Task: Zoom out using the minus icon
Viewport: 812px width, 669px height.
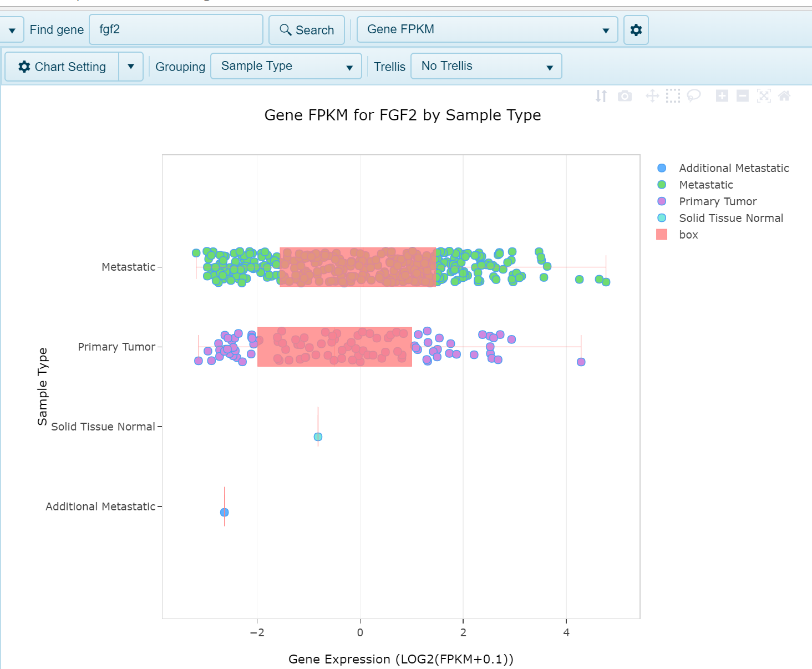Action: click(x=743, y=96)
